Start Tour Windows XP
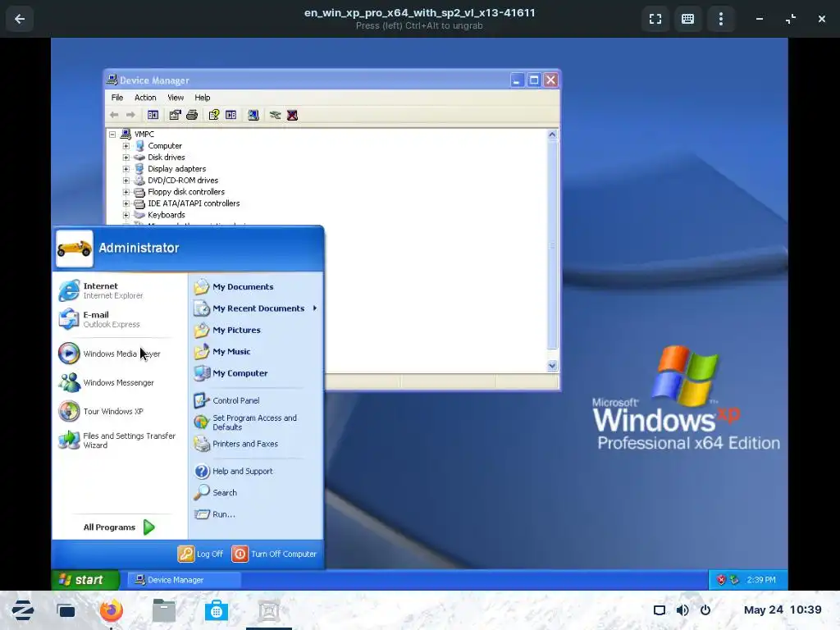Screen dimensions: 840x630 click(118, 412)
